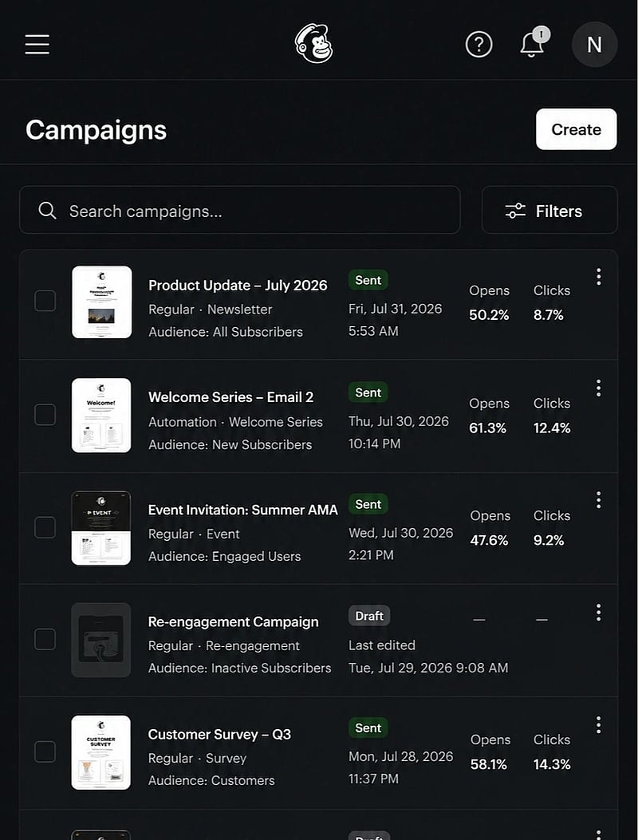The width and height of the screenshot is (638, 840).
Task: Open the help question mark icon
Action: point(479,45)
